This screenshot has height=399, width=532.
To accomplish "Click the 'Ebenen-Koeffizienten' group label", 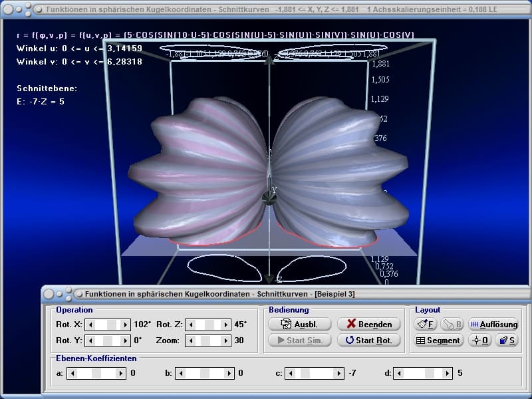I will [x=96, y=358].
